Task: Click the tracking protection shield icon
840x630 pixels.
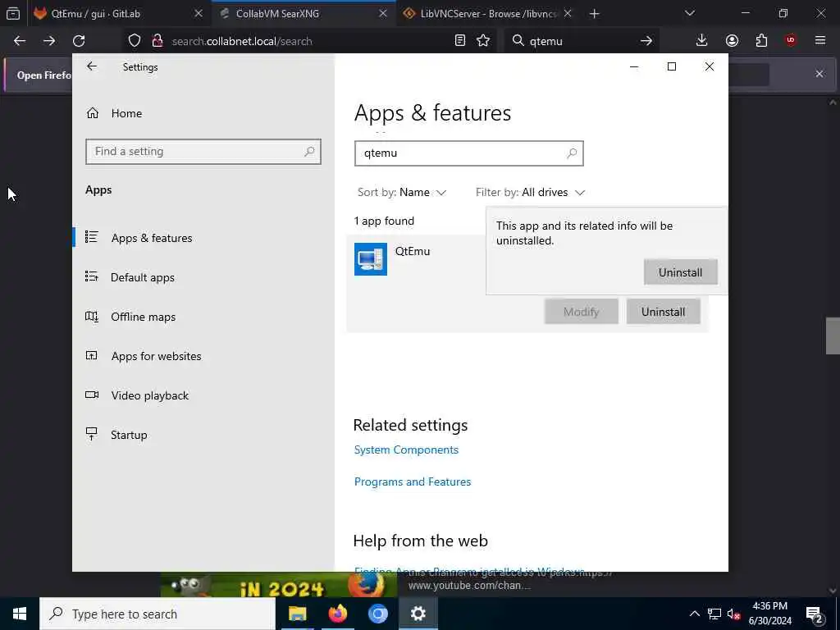Action: coord(135,41)
